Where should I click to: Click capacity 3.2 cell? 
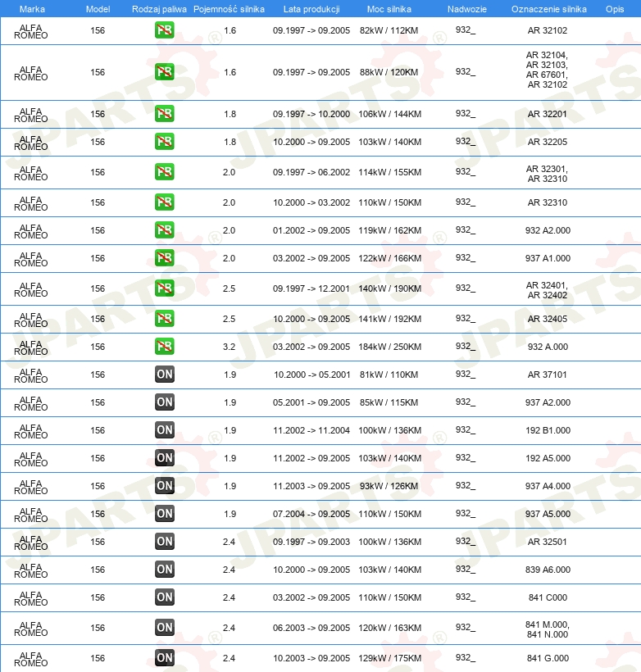click(229, 347)
